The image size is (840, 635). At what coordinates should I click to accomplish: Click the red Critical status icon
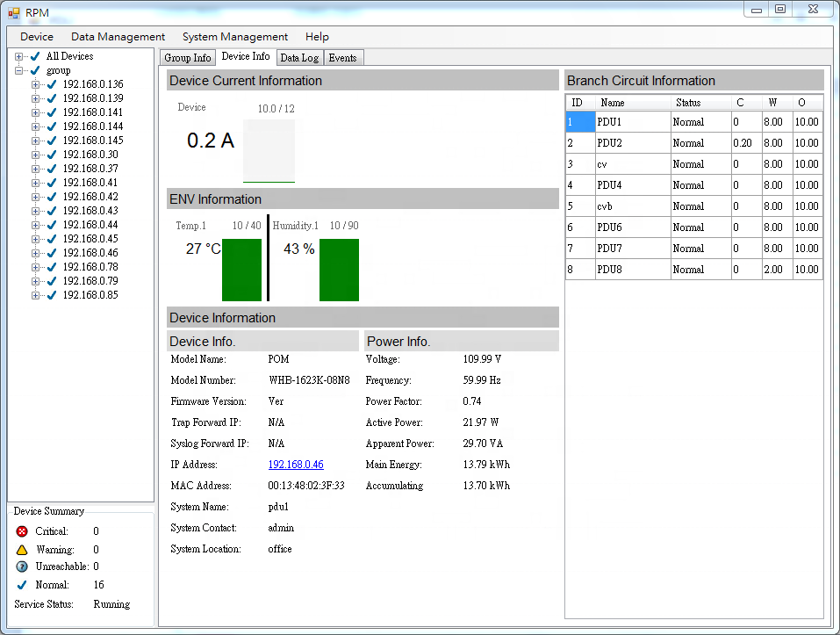coord(22,531)
